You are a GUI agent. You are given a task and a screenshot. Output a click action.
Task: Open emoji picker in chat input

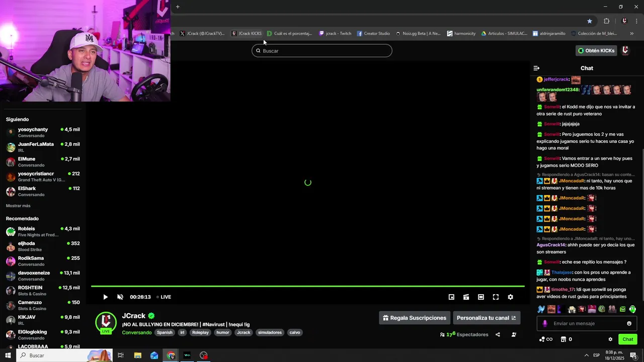coord(629,323)
